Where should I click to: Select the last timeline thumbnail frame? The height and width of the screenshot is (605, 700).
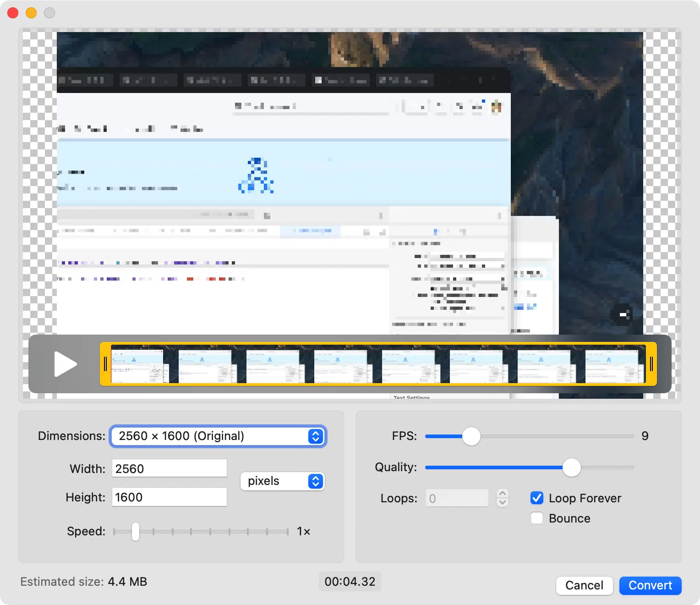[613, 366]
